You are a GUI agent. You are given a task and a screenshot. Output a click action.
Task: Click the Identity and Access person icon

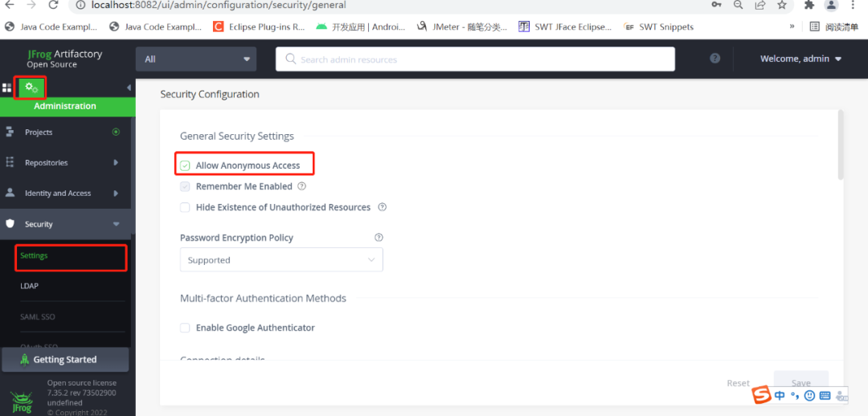[10, 193]
